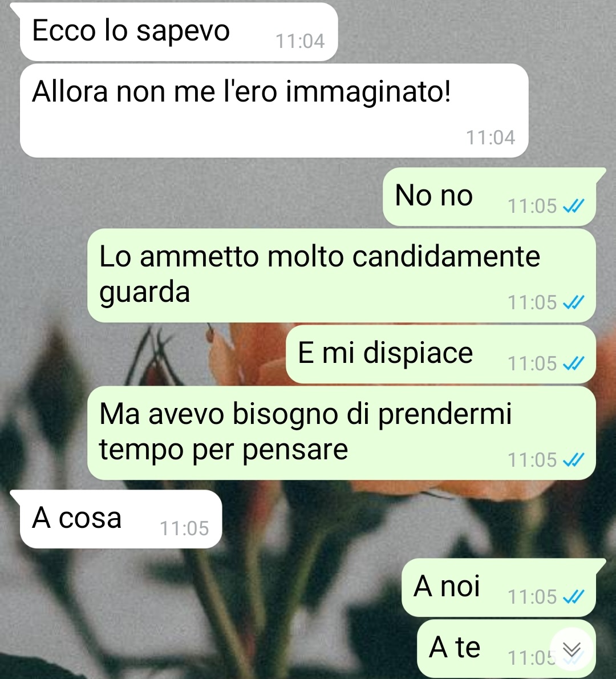The image size is (616, 679).
Task: Tap the scroll-to-bottom double chevron button
Action: click(x=572, y=649)
